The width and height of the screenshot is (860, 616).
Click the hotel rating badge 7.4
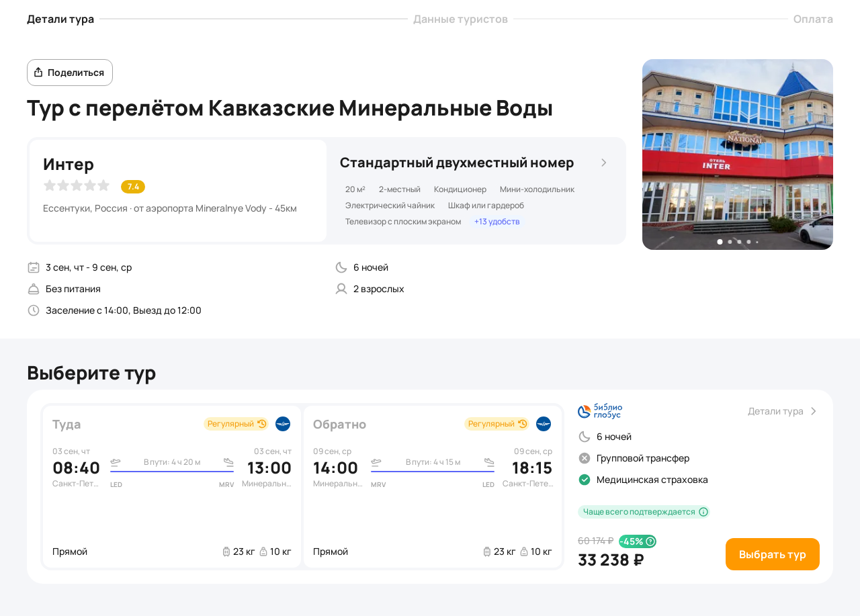[133, 187]
